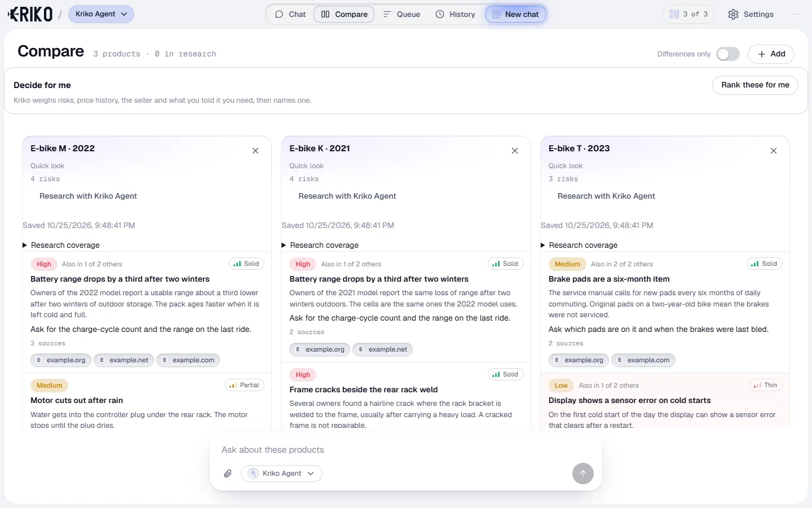Click the Kriko logo in the header
Viewport: 812px width, 508px height.
31,14
